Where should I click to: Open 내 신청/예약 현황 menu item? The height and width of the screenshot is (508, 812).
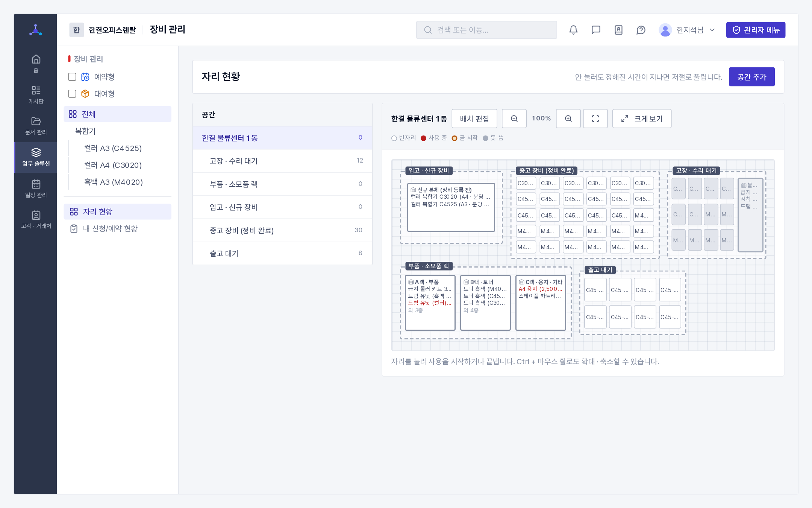(117, 228)
